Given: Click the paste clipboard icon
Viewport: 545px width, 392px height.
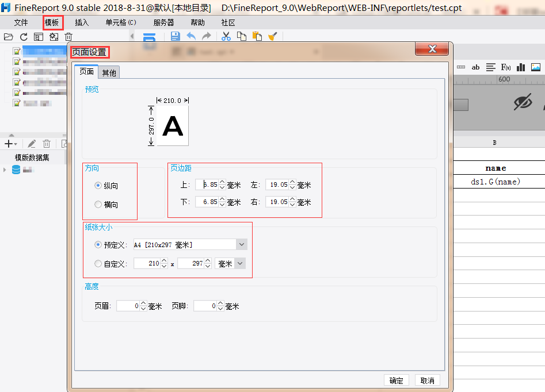Looking at the screenshot, I should [257, 36].
